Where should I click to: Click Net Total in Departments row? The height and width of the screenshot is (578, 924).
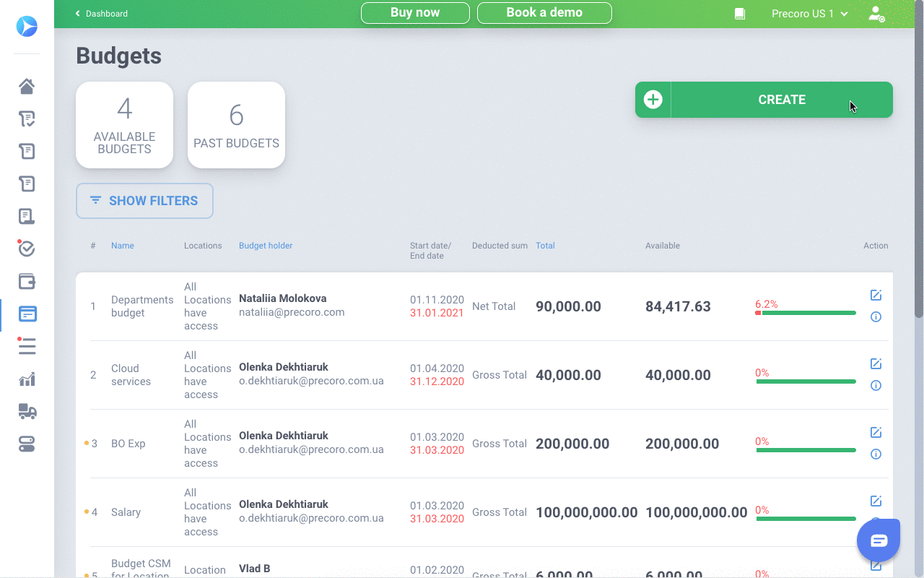[494, 306]
